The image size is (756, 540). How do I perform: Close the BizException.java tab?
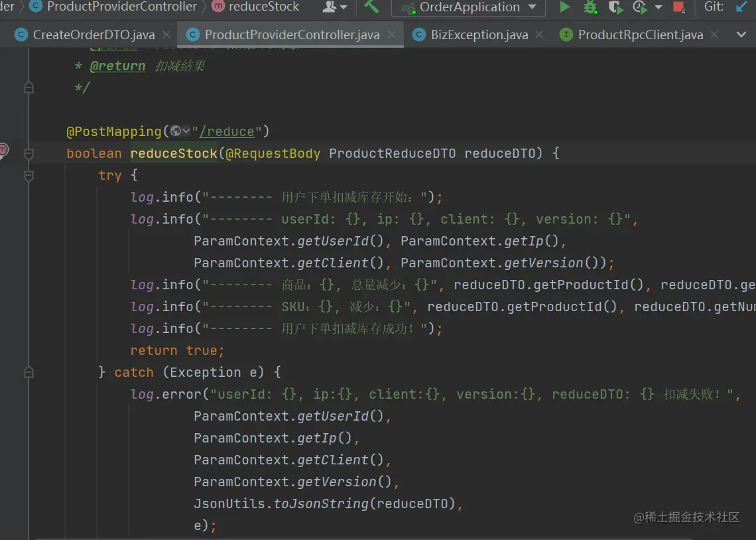click(540, 34)
